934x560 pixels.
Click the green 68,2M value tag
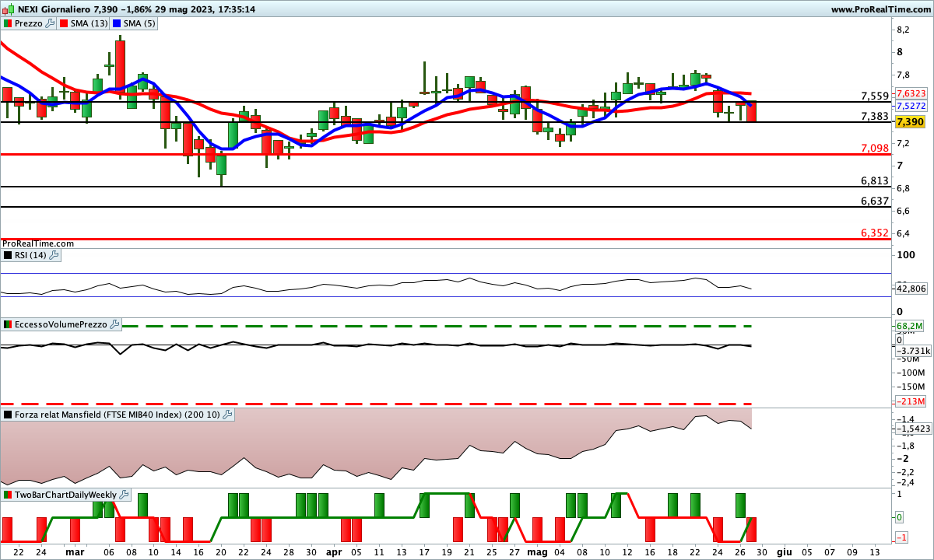point(908,326)
